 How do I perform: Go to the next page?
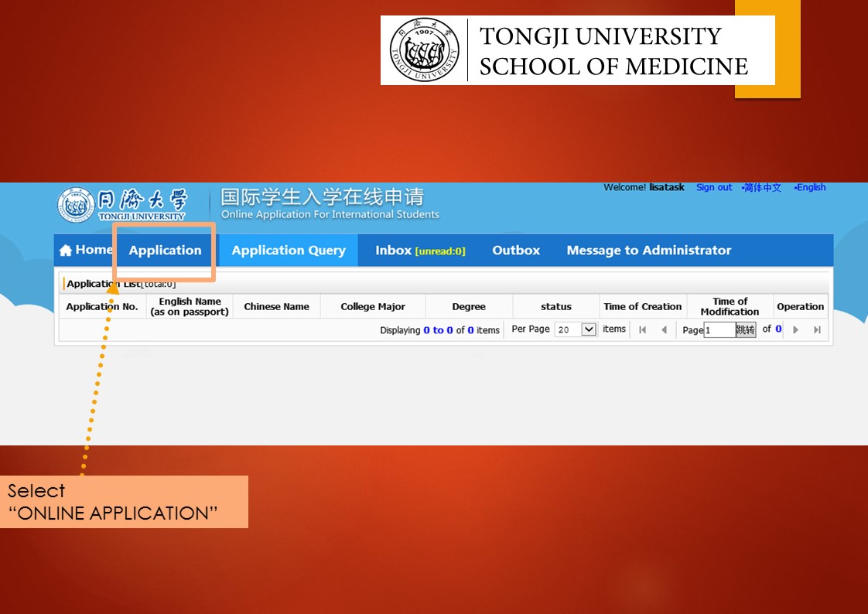[795, 330]
